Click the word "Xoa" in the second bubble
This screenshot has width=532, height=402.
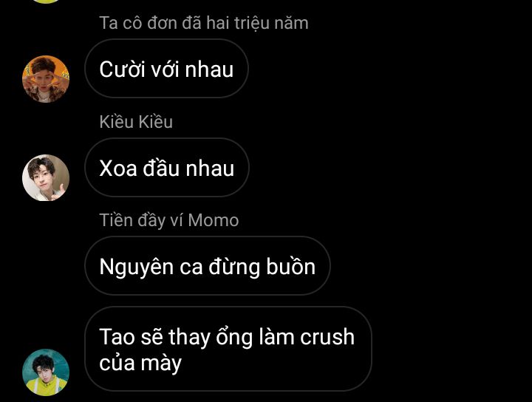118,168
